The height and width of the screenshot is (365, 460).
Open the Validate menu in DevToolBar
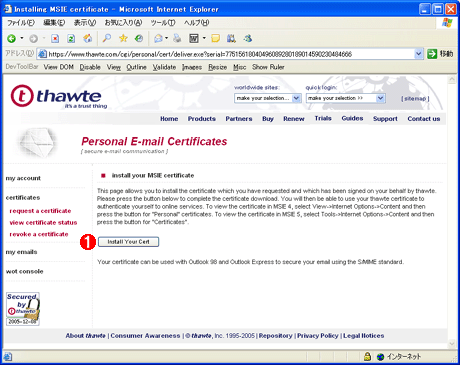pyautogui.click(x=164, y=67)
